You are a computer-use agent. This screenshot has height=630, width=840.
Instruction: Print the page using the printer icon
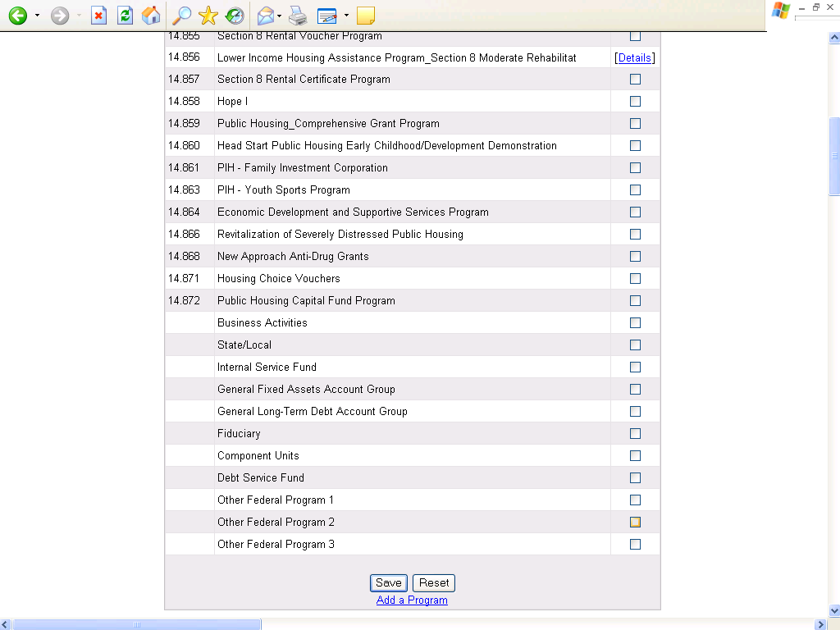tap(298, 15)
